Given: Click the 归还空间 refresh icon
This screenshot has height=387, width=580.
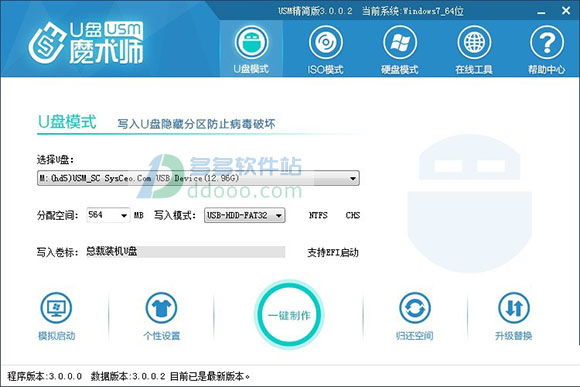Looking at the screenshot, I should tap(415, 308).
